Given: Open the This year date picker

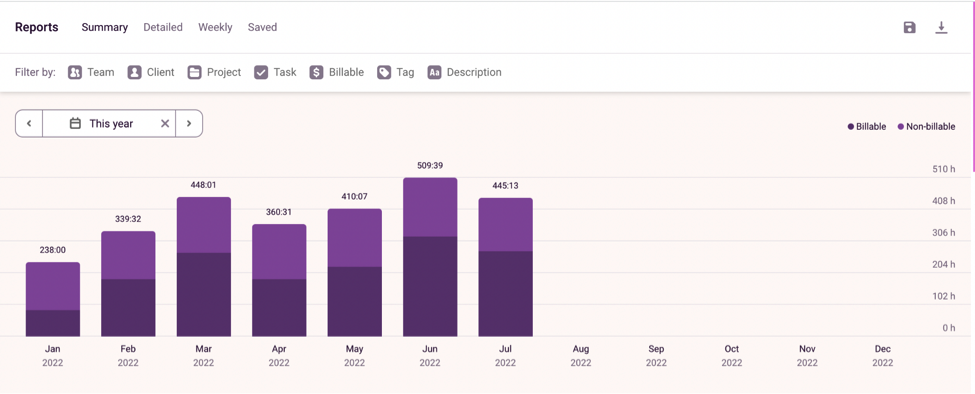Looking at the screenshot, I should [x=101, y=124].
